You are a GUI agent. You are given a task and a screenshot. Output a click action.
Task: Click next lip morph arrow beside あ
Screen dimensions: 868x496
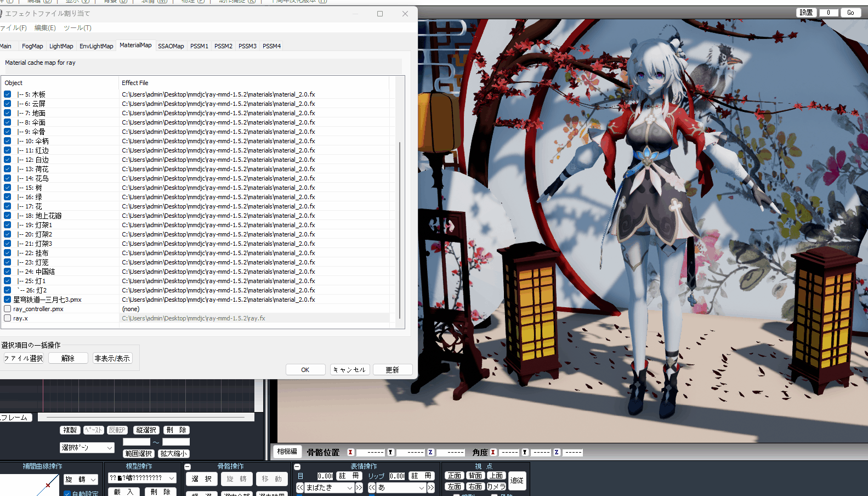point(430,487)
